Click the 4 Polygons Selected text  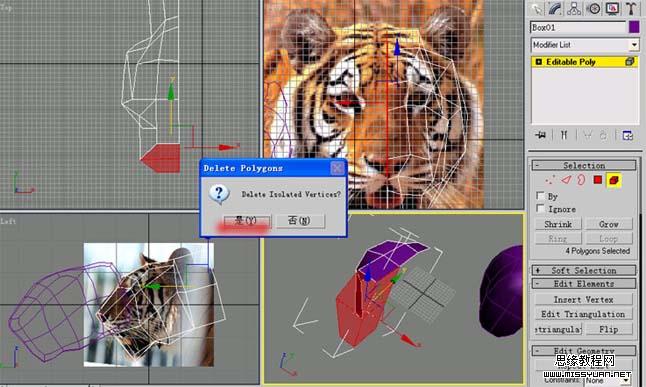(x=597, y=251)
